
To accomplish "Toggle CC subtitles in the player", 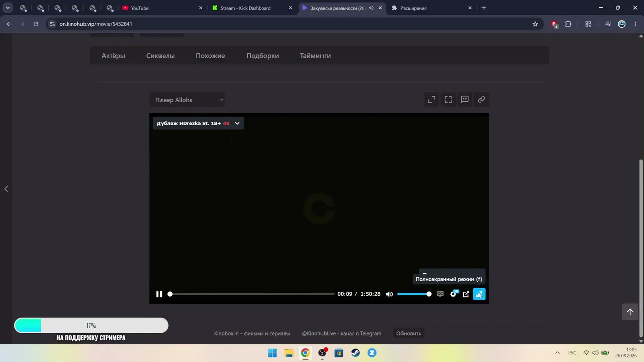I will (440, 294).
